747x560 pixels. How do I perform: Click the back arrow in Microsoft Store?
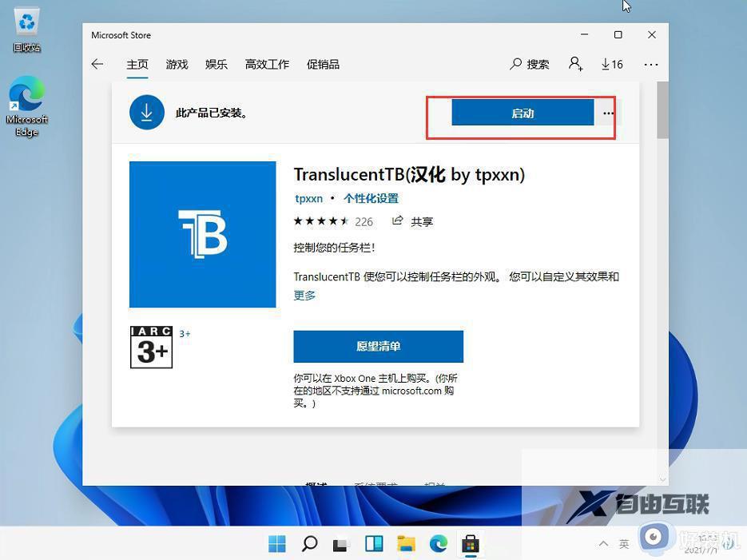[97, 64]
